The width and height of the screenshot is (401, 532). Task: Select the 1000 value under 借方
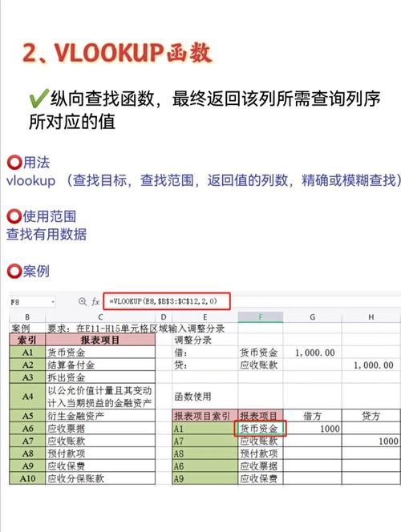(x=313, y=429)
